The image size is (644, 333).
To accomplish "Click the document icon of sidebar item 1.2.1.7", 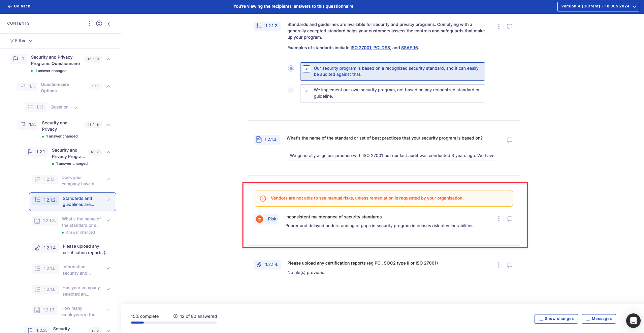I will tap(37, 310).
